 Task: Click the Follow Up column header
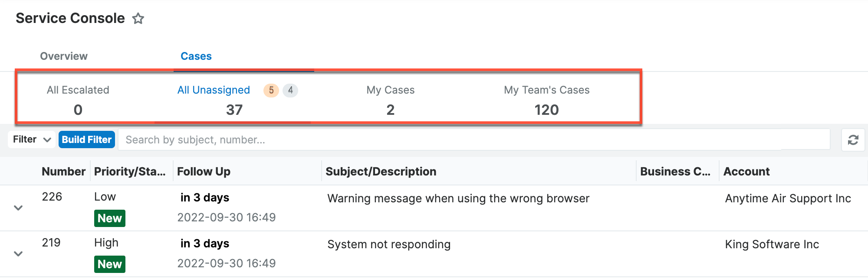(x=203, y=171)
